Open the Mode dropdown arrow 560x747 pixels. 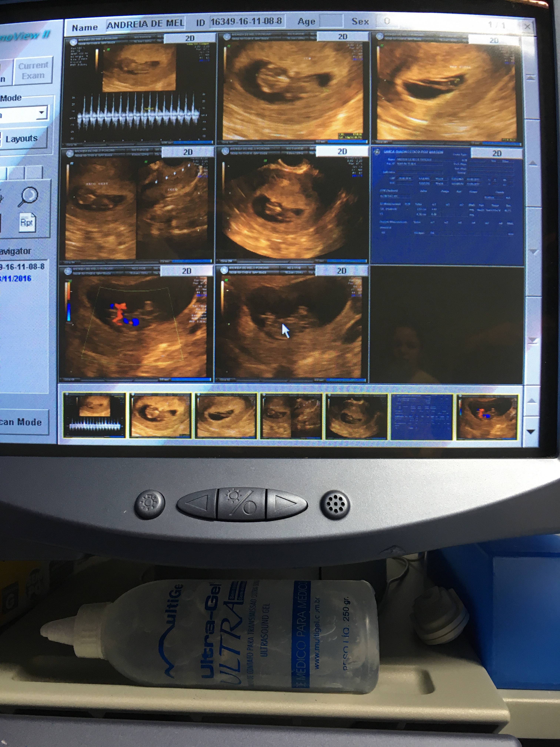point(42,112)
